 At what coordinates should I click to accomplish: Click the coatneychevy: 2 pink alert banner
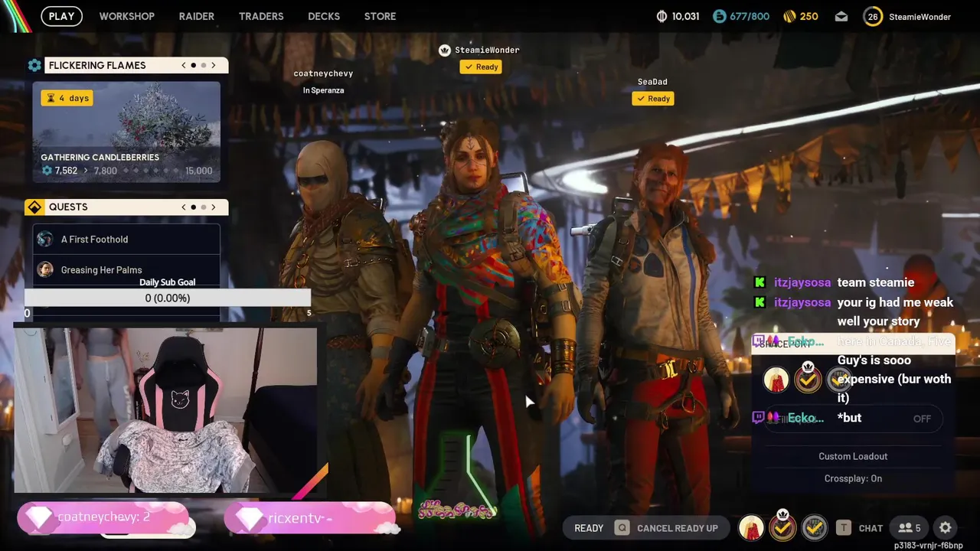103,519
